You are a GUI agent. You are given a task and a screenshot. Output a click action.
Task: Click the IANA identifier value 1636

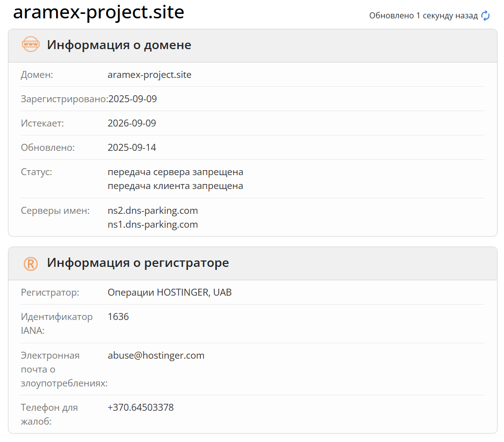[118, 316]
